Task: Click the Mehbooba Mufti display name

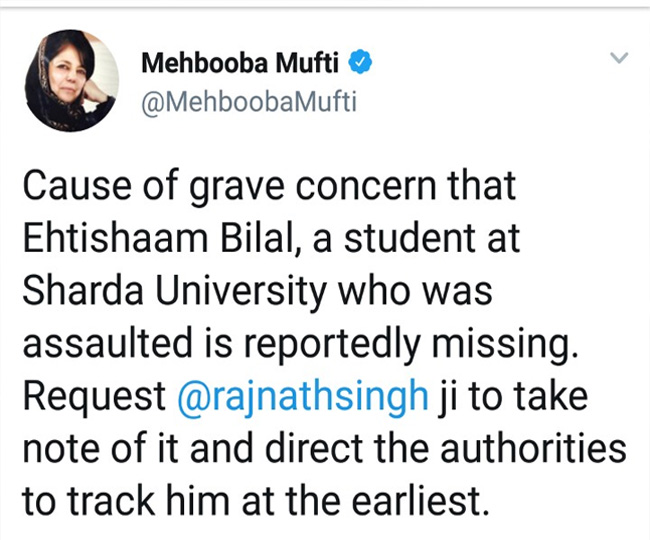Action: [240, 64]
